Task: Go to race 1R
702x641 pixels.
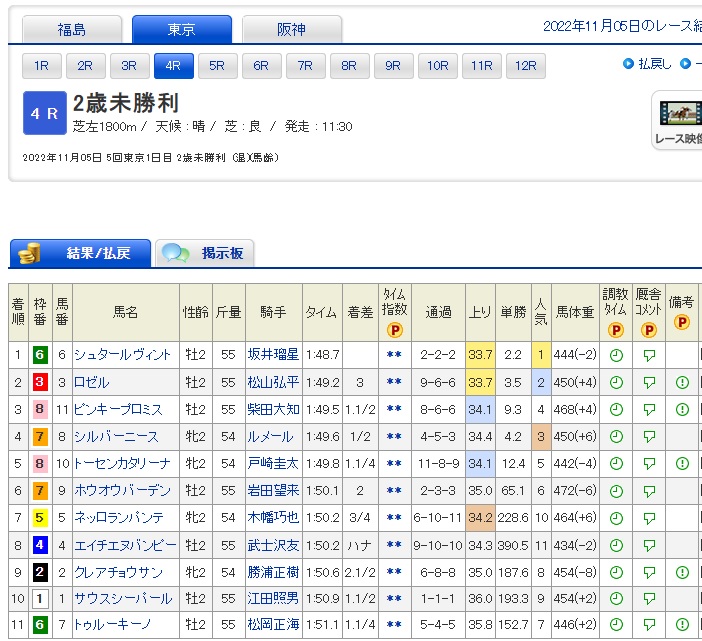Action: pos(41,66)
